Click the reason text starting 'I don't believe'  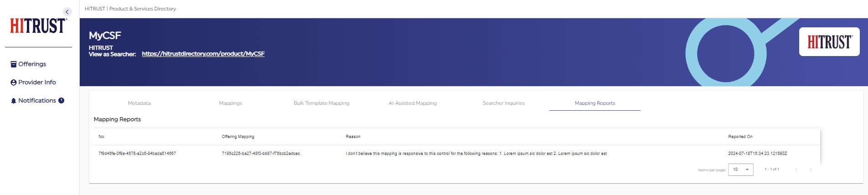[x=476, y=154]
